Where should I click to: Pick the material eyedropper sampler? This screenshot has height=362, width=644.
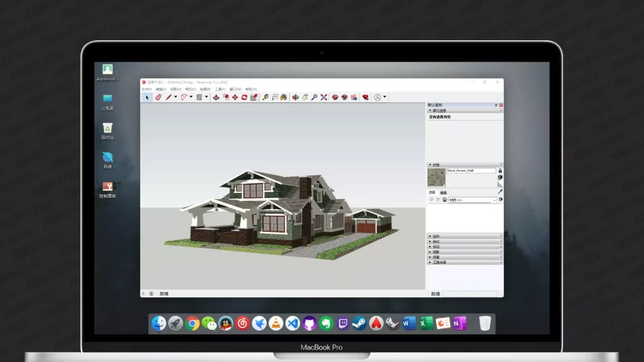(x=500, y=192)
